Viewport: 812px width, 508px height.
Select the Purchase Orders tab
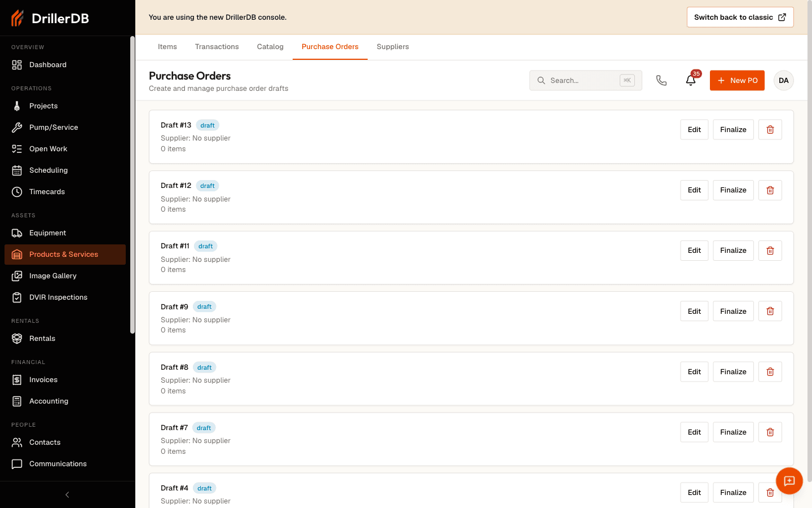(x=330, y=47)
